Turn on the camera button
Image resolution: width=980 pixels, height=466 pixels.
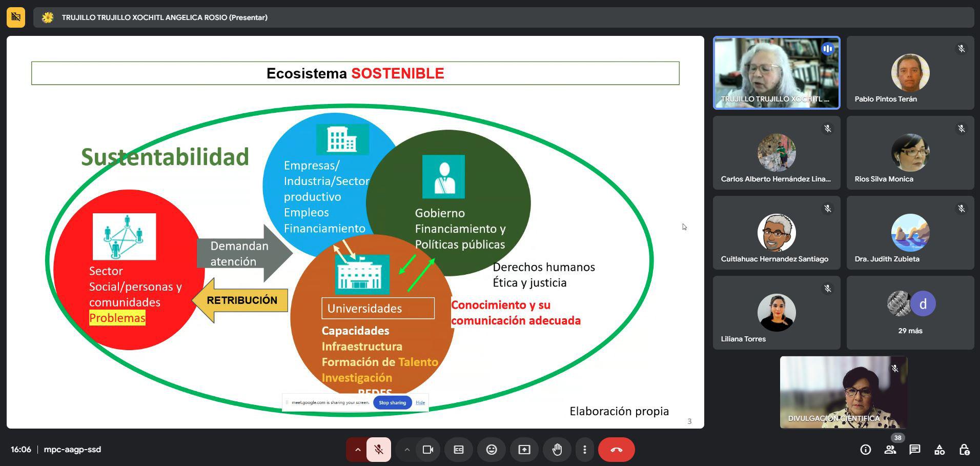[428, 450]
